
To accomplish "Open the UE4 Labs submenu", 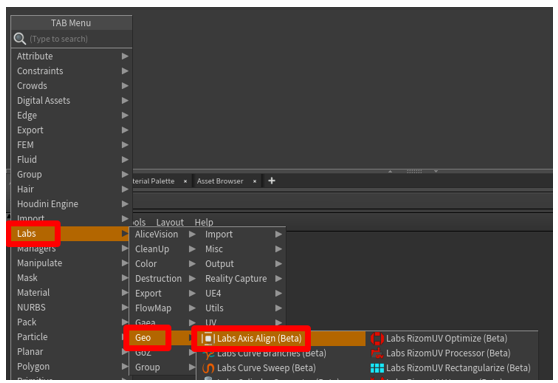I will pos(243,293).
